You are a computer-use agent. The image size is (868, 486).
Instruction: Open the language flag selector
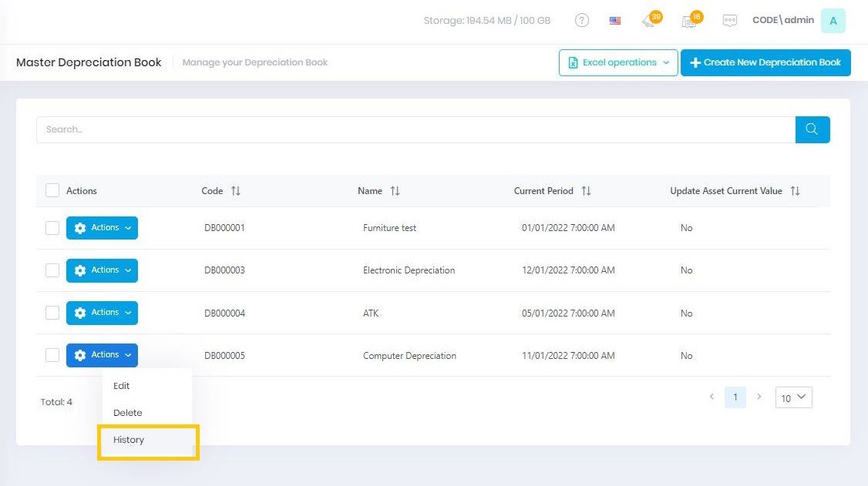615,21
